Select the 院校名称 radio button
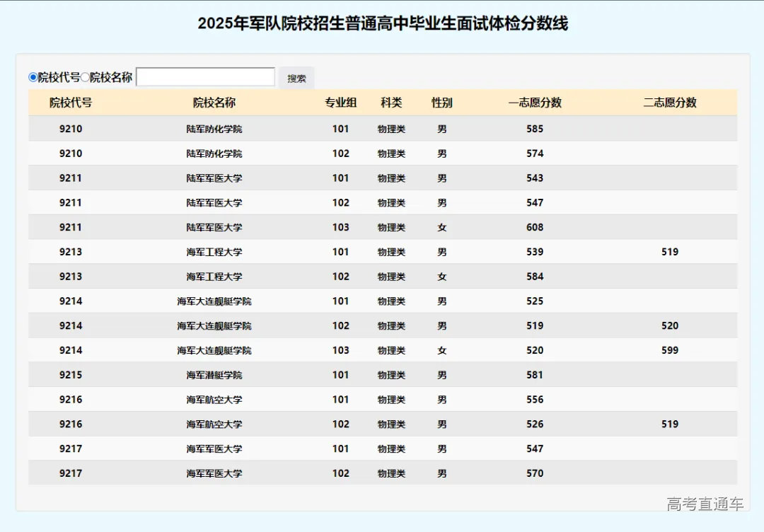The image size is (764, 532). (85, 77)
